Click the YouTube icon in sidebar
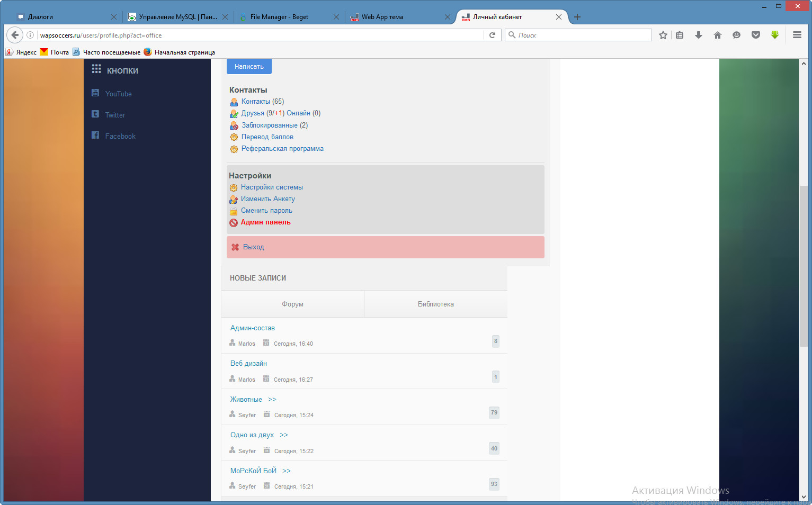 (95, 93)
